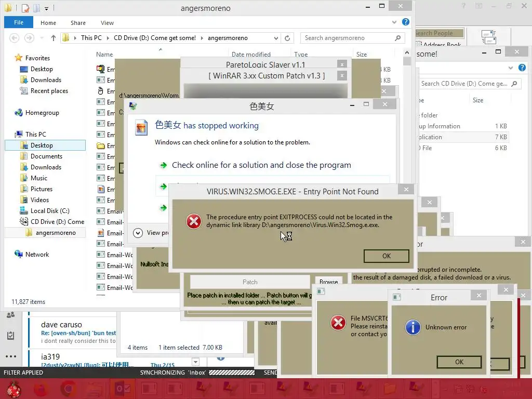Click magnifier in Search CD Drive box

point(514,84)
